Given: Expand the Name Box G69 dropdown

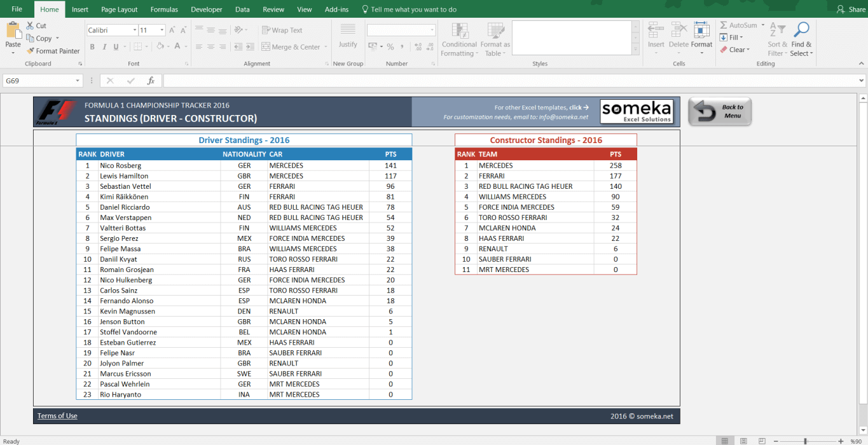Looking at the screenshot, I should pyautogui.click(x=78, y=81).
